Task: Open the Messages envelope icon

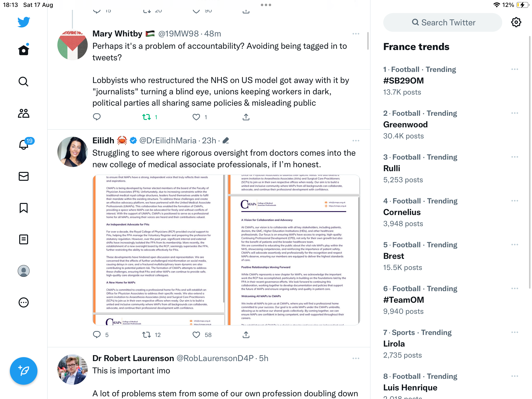Action: coord(24,176)
